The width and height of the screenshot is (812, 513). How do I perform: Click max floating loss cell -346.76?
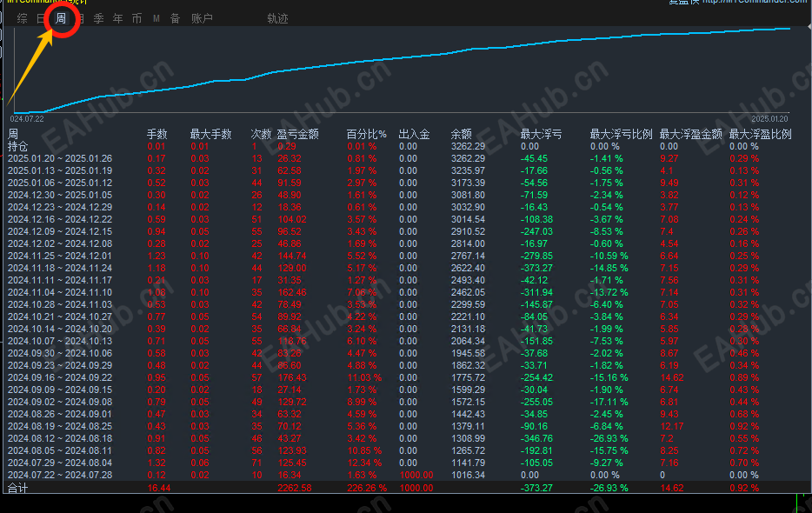pos(536,439)
